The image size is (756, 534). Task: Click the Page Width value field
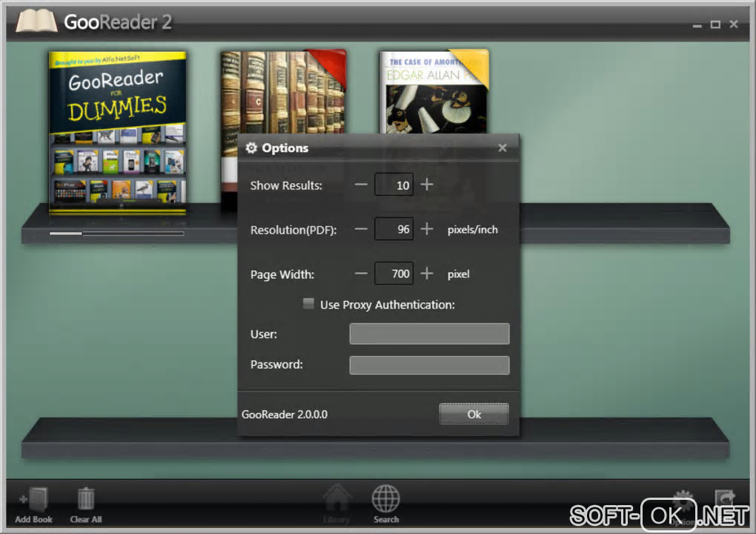[394, 274]
